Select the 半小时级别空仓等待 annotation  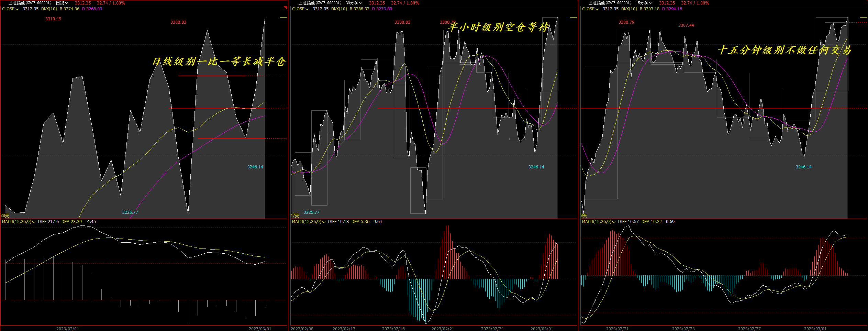(498, 27)
